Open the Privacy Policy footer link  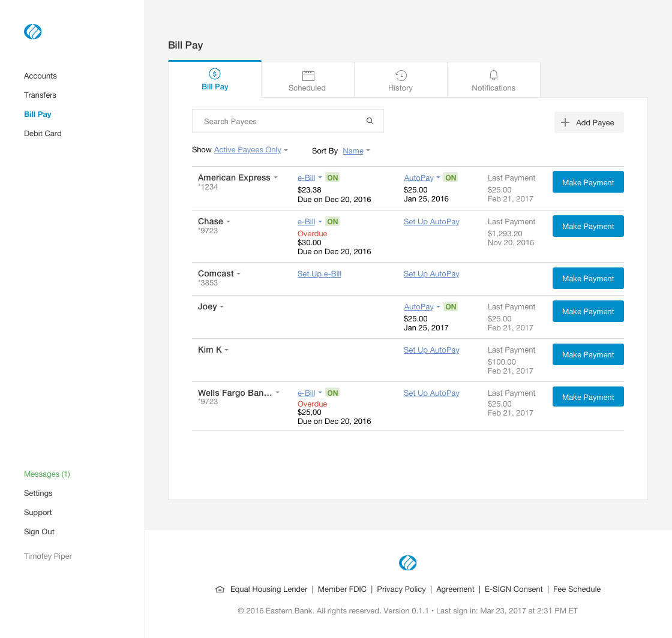(401, 589)
